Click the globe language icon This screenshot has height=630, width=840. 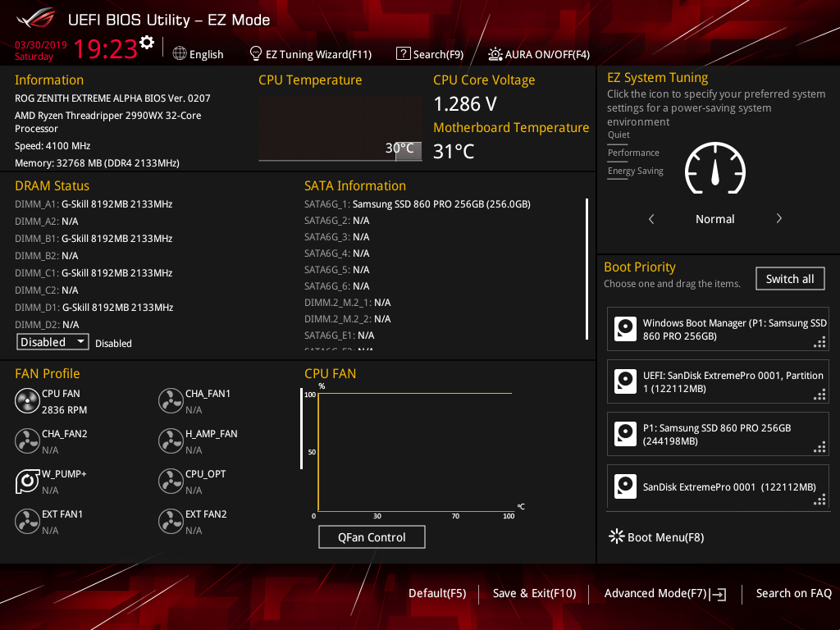pos(180,54)
